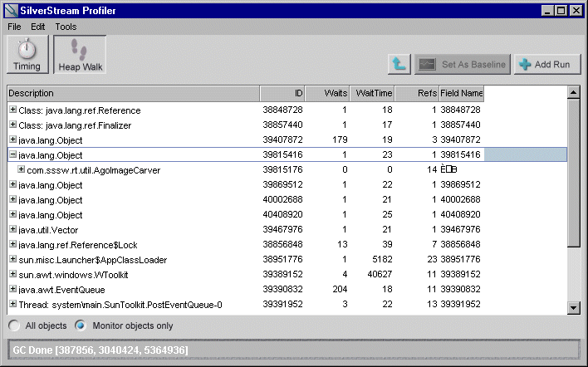Select the java.awt.EventQueue label
The height and width of the screenshot is (367, 588).
pos(62,290)
